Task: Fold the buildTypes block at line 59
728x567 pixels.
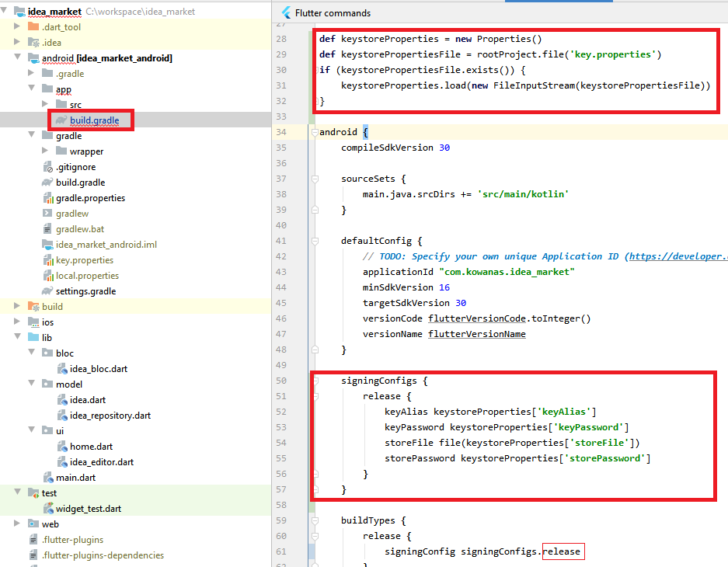Action: pyautogui.click(x=315, y=520)
